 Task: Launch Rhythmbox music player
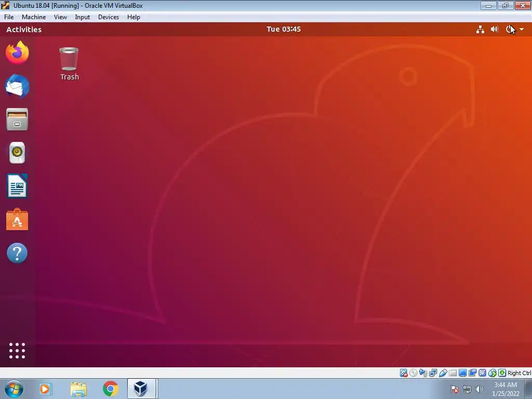[x=17, y=153]
